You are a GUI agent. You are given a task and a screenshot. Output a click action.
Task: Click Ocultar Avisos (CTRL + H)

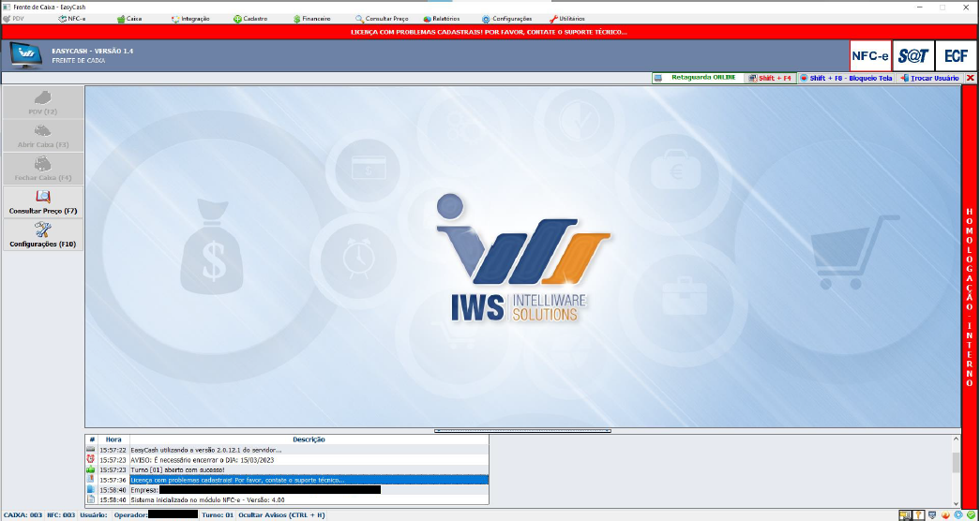[281, 514]
